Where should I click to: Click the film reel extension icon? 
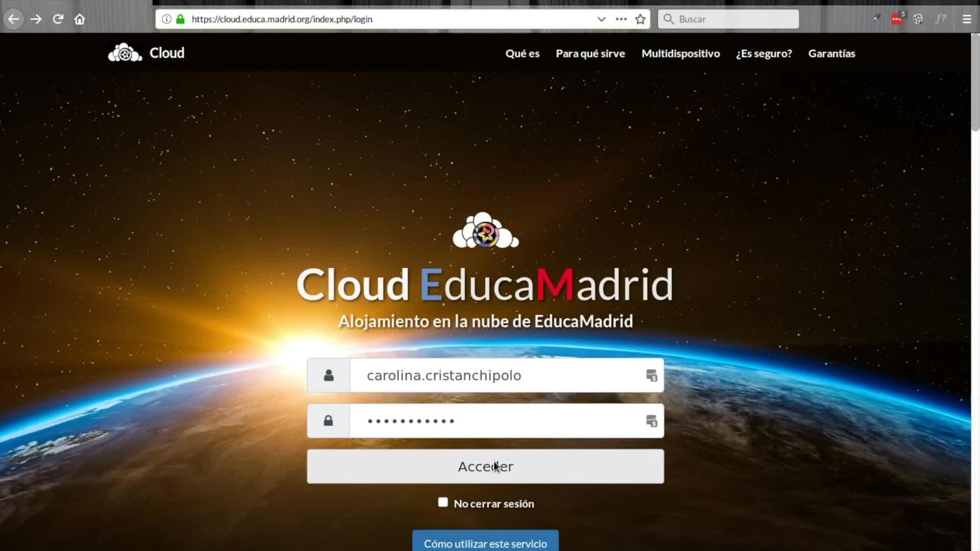coord(918,19)
